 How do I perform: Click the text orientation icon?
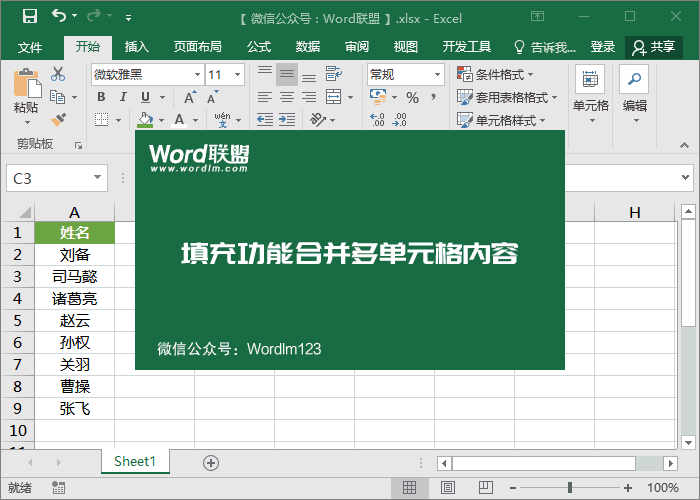pos(318,120)
